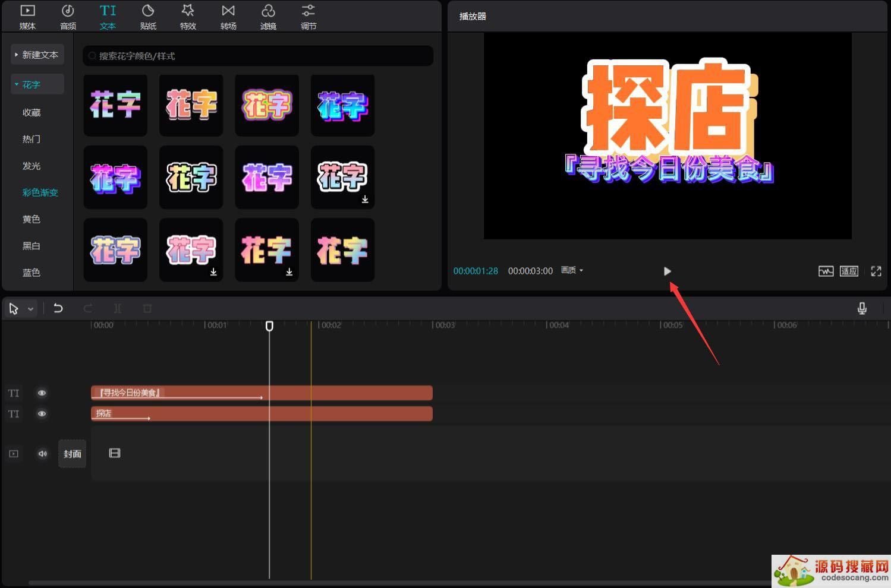
Task: Click the 封面 cover button
Action: point(72,454)
